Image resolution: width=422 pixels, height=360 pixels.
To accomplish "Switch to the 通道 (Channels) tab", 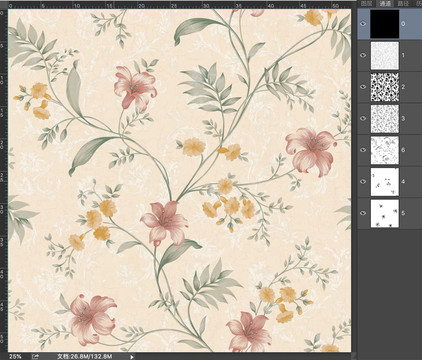I will pos(385,3).
